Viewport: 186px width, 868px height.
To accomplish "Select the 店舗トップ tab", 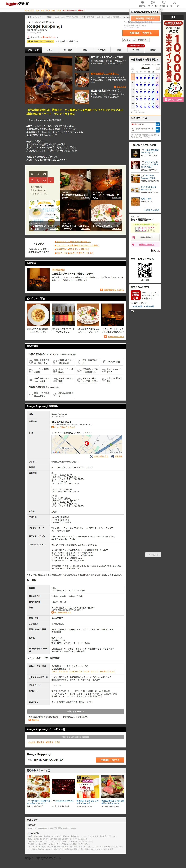I will click(x=33, y=50).
